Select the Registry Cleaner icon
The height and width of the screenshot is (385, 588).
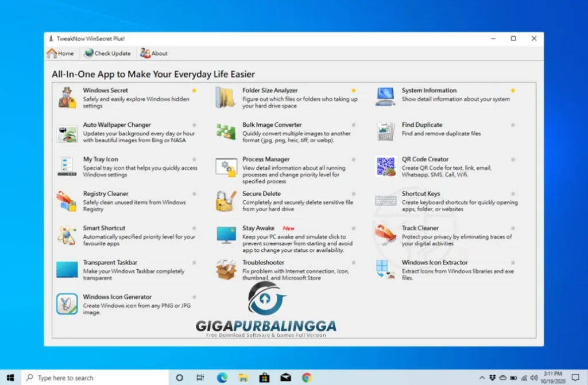[x=67, y=201]
